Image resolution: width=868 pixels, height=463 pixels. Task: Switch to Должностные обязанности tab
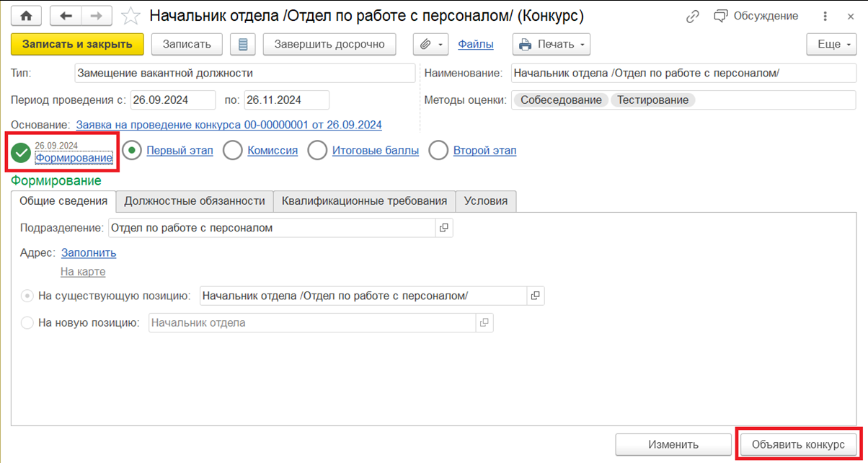(x=195, y=201)
